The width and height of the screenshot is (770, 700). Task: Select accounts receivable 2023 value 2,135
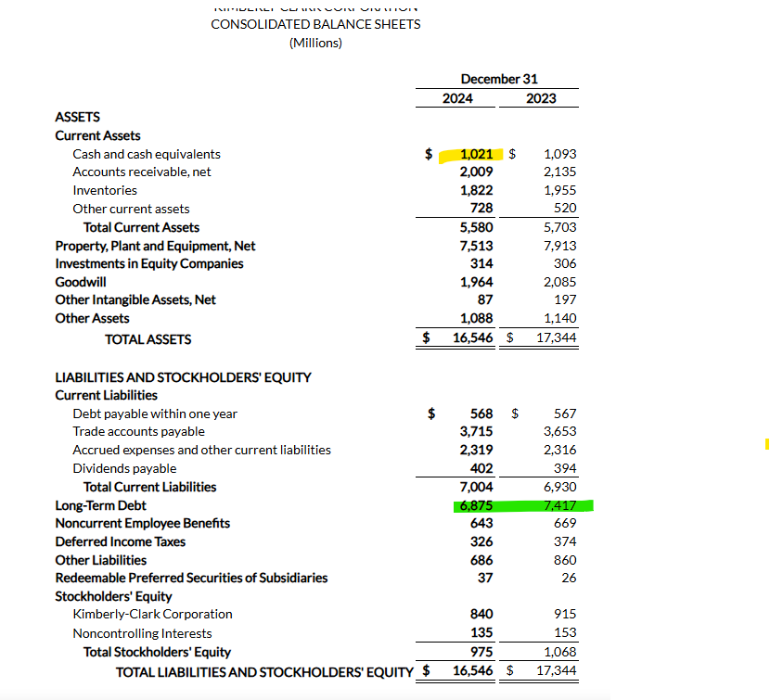coord(559,172)
